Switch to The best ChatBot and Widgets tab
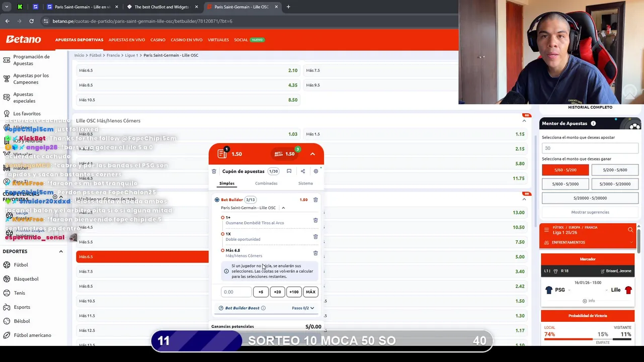 pos(161,7)
